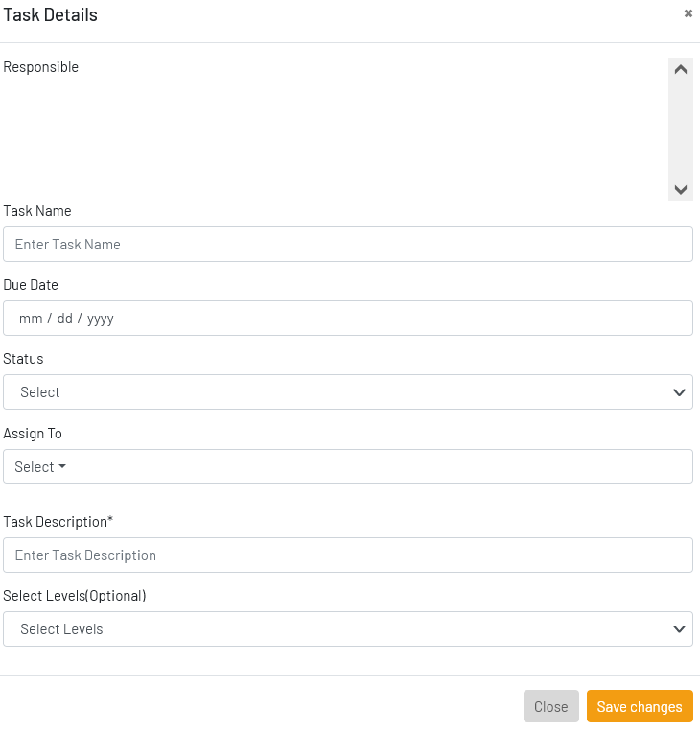Click the Select Levels(Optional) label
Viewport: 700px width, 732px height.
click(x=75, y=596)
